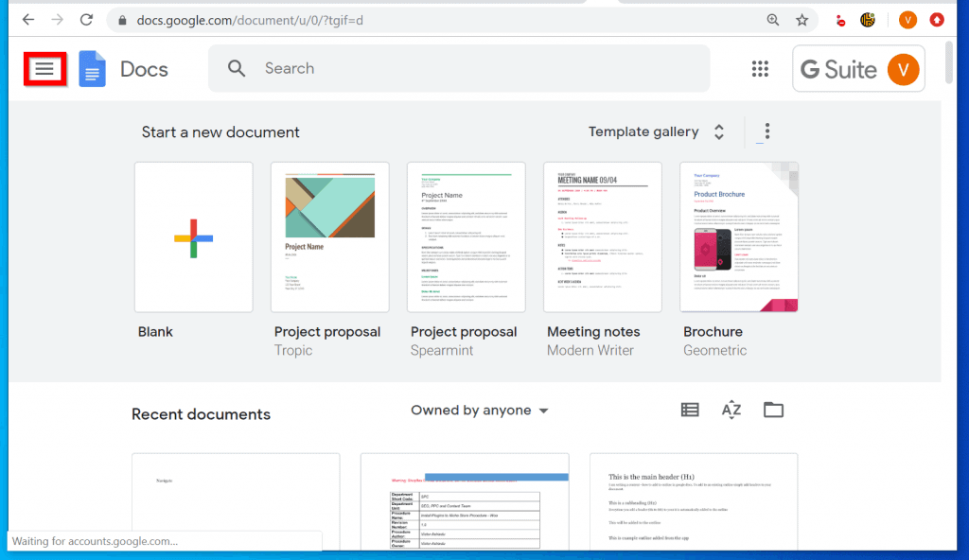The image size is (969, 560).
Task: Bookmark this page with the star
Action: point(802,20)
